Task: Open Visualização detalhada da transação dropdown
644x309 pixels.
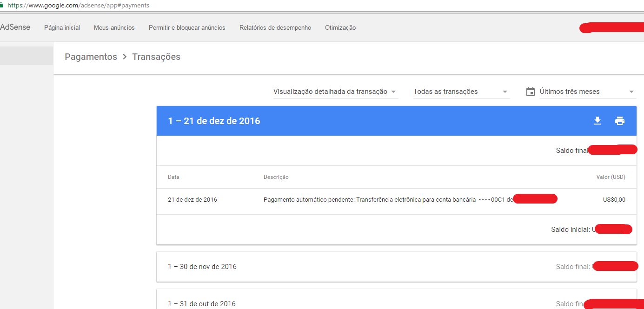Action: (336, 92)
